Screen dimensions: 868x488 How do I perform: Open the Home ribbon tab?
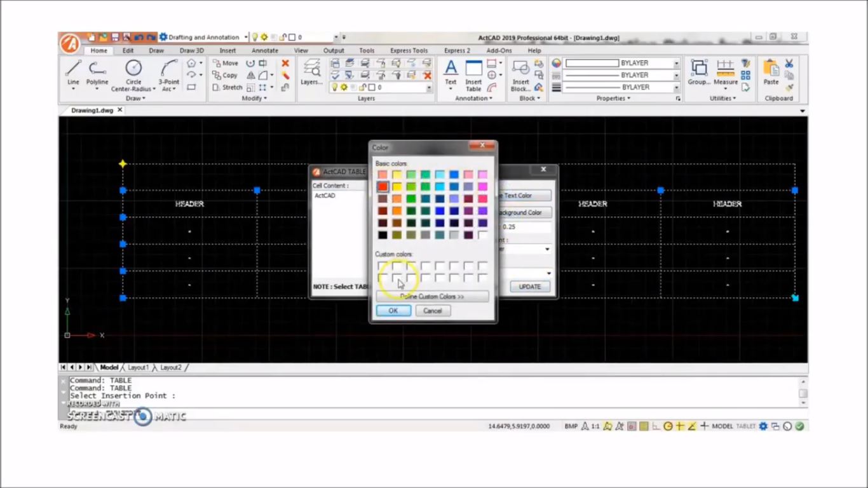[98, 51]
